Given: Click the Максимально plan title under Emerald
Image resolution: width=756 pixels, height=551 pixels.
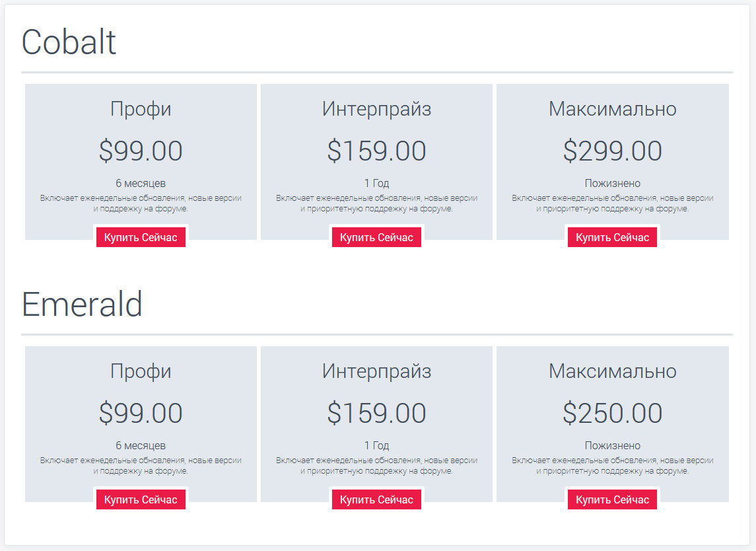Looking at the screenshot, I should coord(612,371).
